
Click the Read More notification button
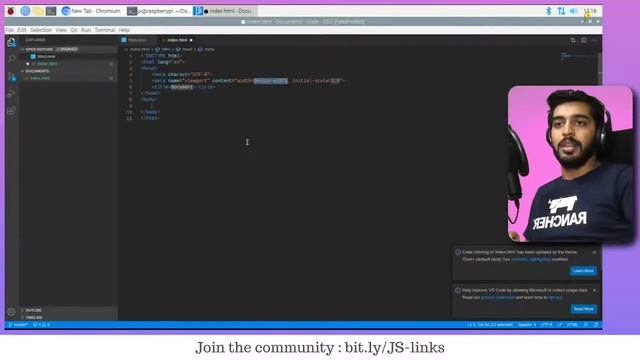(584, 309)
